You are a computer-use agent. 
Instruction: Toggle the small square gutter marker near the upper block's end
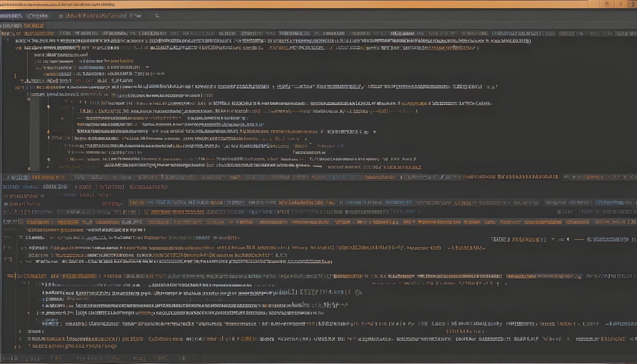[29, 168]
